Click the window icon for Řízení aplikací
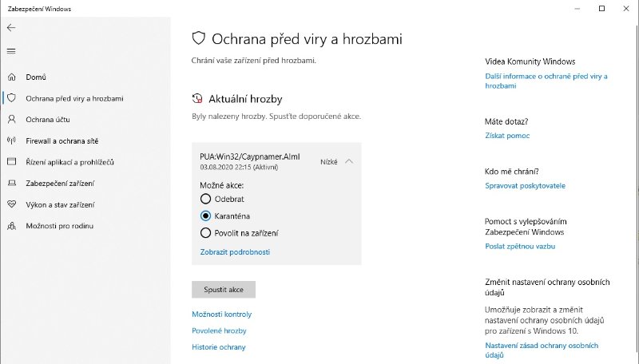 [x=12, y=161]
